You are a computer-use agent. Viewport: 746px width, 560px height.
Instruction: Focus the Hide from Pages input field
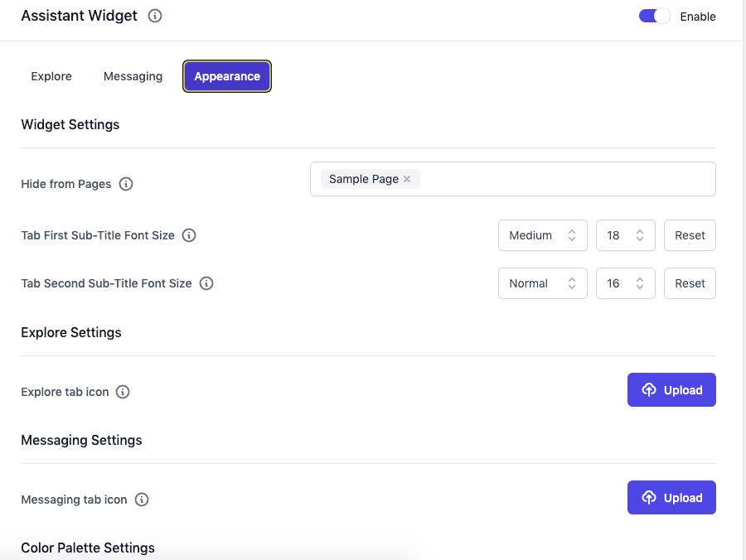pyautogui.click(x=513, y=179)
